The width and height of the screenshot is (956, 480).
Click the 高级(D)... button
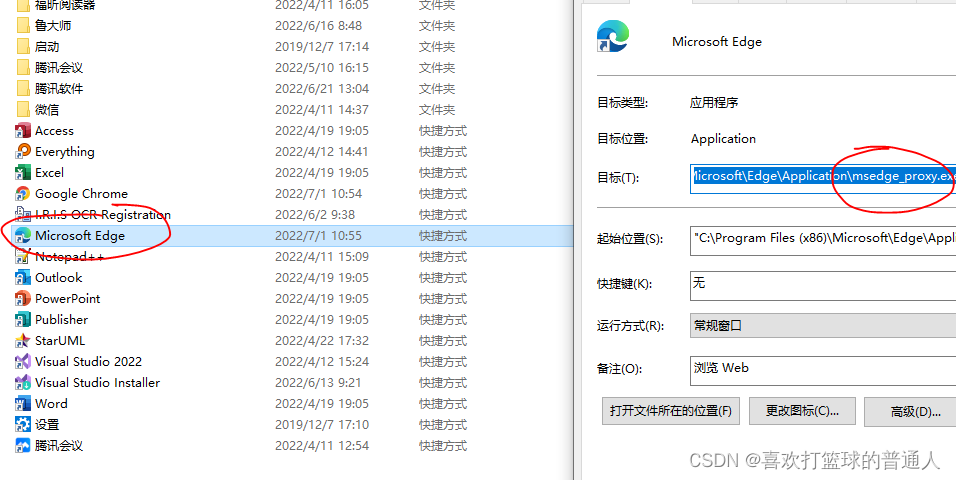point(910,412)
